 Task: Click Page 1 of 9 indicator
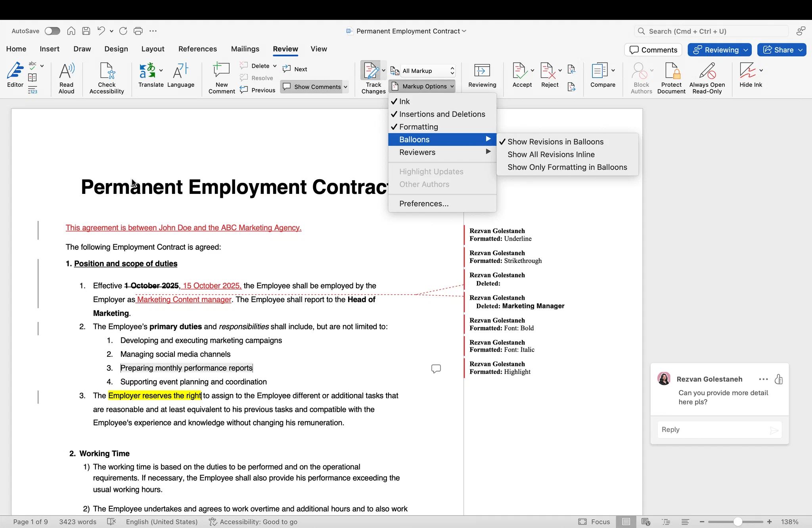point(31,522)
